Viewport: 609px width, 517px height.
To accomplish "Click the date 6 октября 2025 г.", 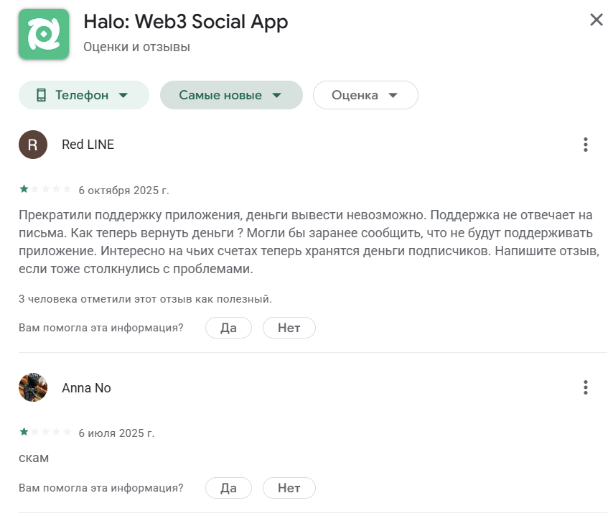I will pos(124,190).
